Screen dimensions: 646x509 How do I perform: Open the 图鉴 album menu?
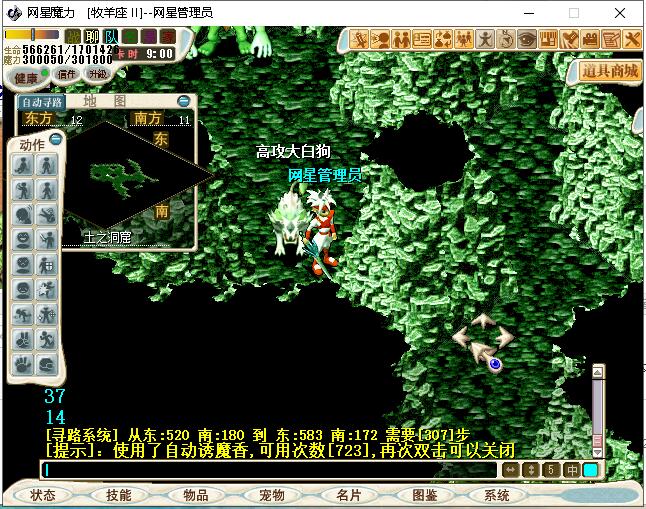coord(424,495)
